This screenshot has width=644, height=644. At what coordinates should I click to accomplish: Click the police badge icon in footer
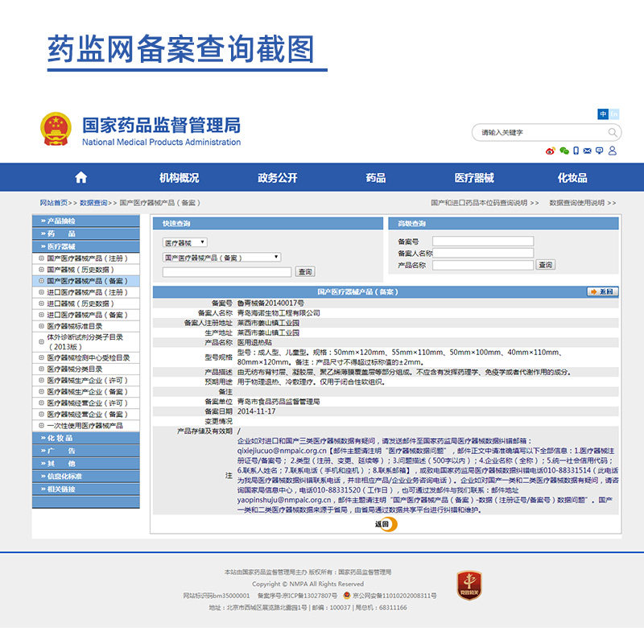[347, 595]
